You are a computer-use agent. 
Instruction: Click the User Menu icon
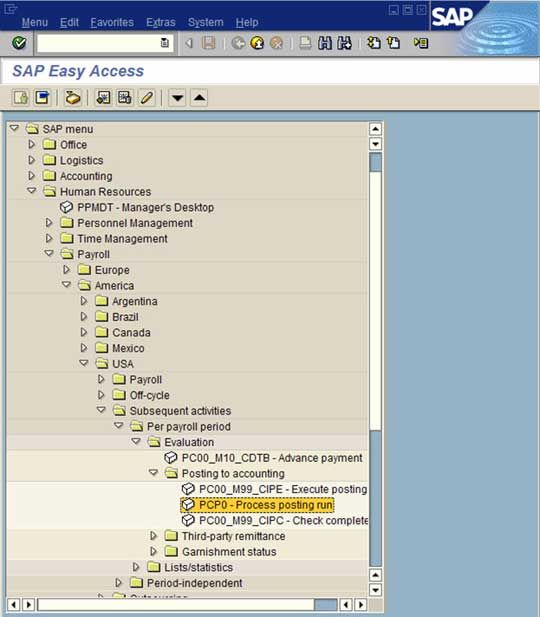pyautogui.click(x=20, y=98)
